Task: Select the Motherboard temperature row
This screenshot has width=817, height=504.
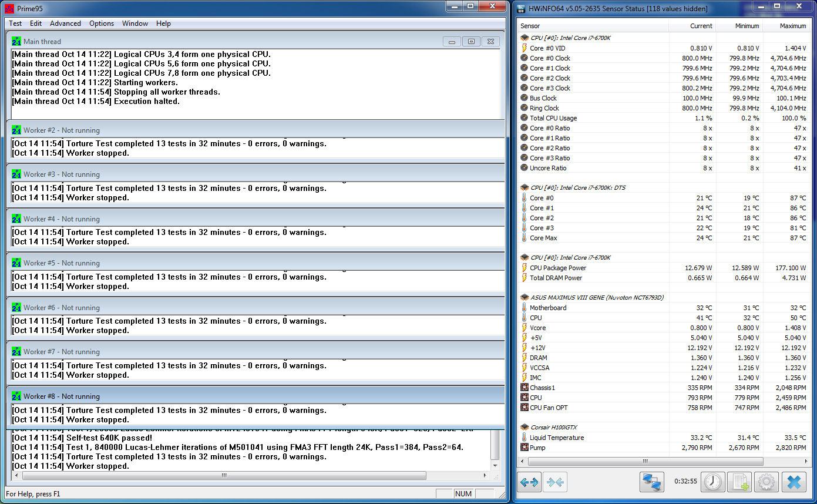Action: tap(664, 308)
